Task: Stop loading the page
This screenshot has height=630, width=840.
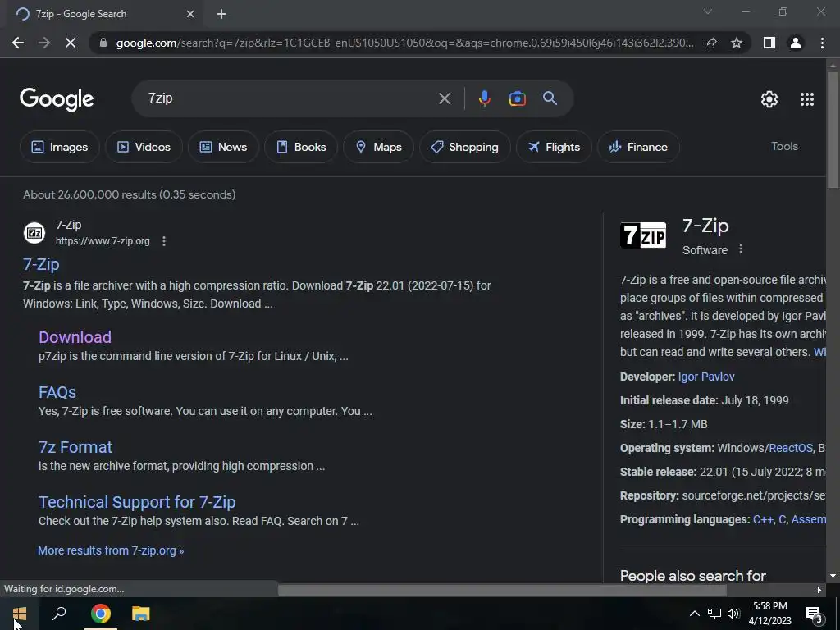Action: pyautogui.click(x=71, y=43)
